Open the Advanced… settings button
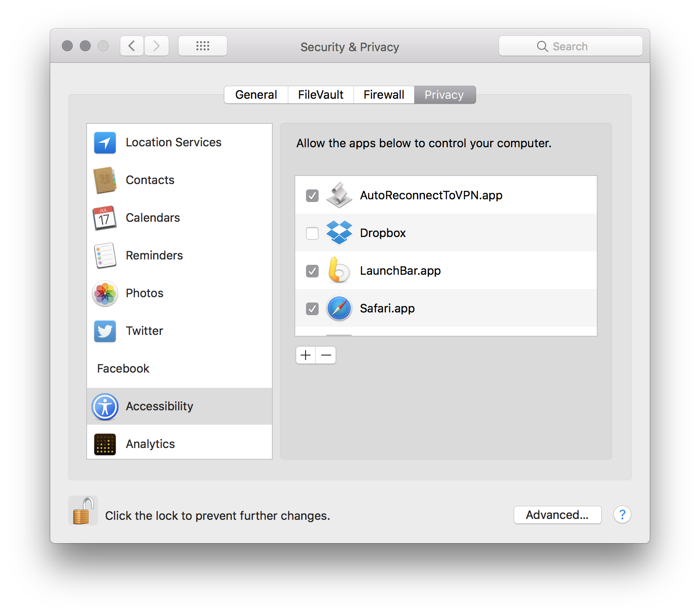 point(557,515)
